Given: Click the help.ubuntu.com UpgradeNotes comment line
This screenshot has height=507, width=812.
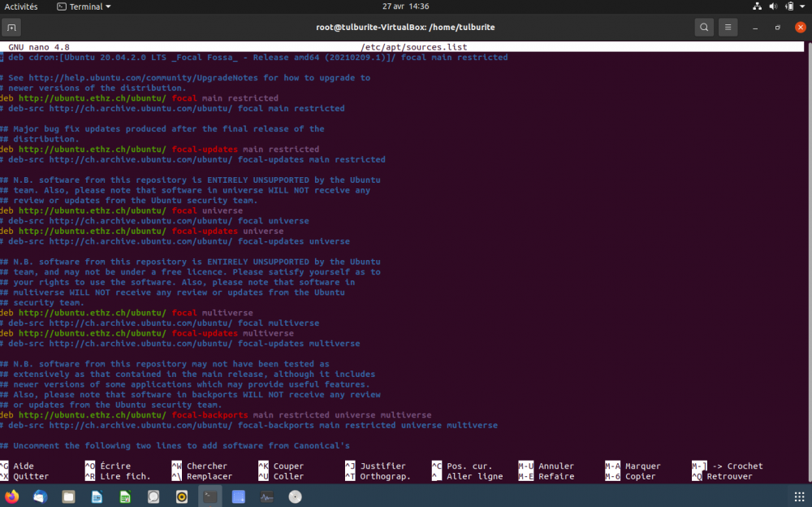Looking at the screenshot, I should click(x=185, y=78).
